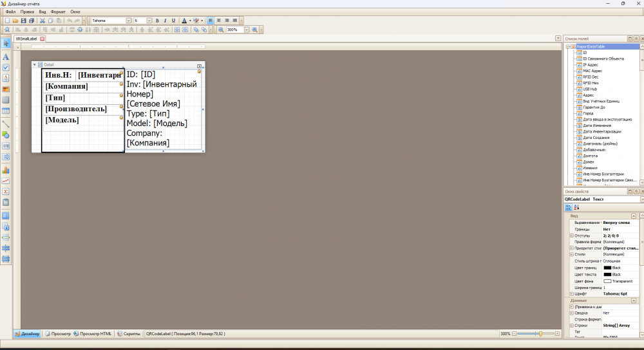This screenshot has height=350, width=644.
Task: Click the Copy icon in toolbar
Action: [50, 21]
